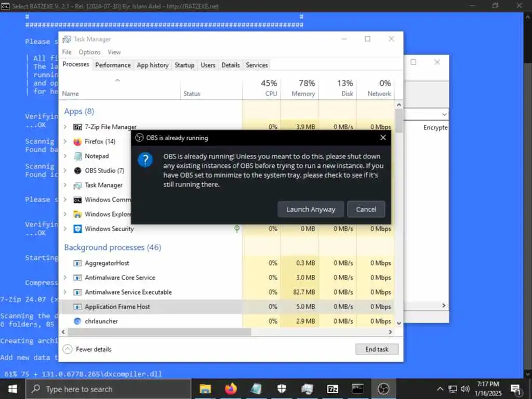Open Notepad from the taskbar

(x=256, y=389)
